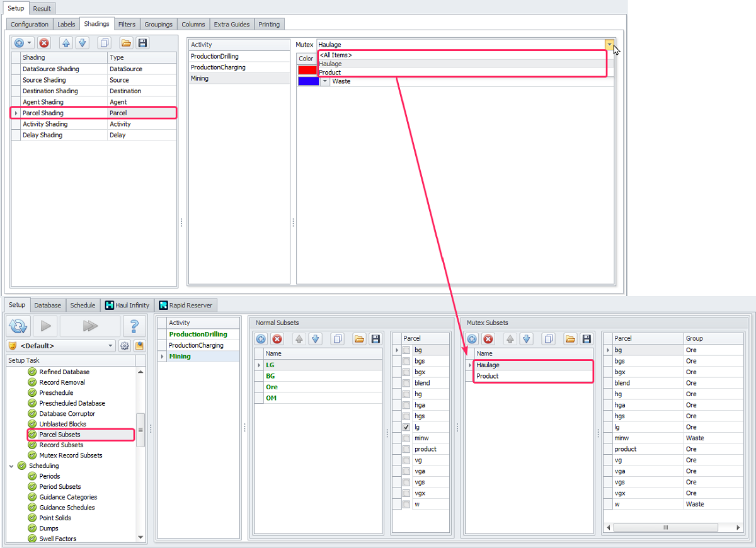
Task: Move Normal Subset down with blue arrow
Action: [316, 339]
